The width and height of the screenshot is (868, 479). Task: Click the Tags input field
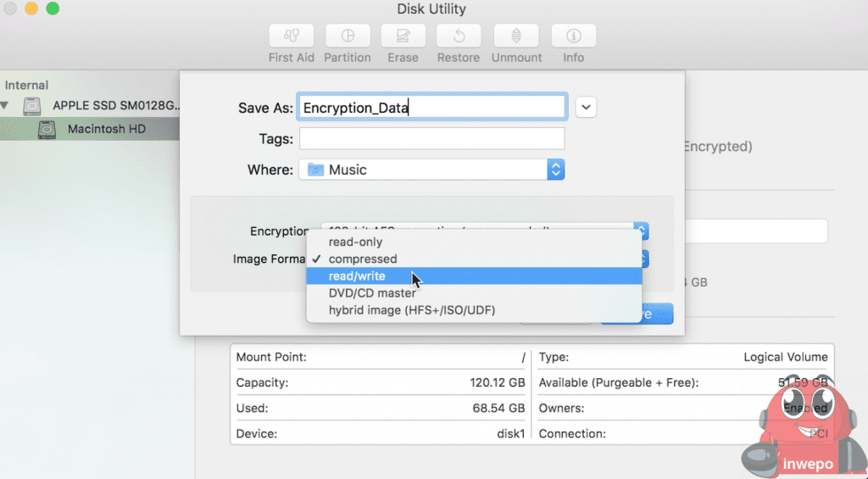click(431, 138)
